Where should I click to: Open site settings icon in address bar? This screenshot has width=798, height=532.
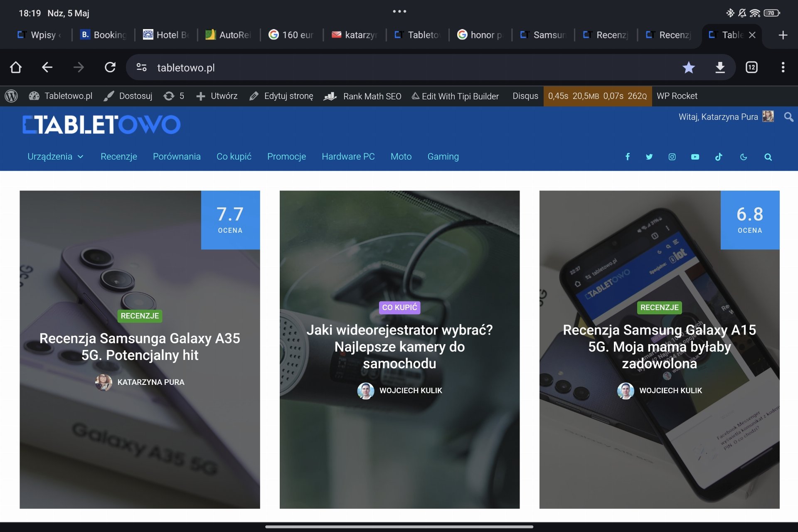tap(141, 67)
